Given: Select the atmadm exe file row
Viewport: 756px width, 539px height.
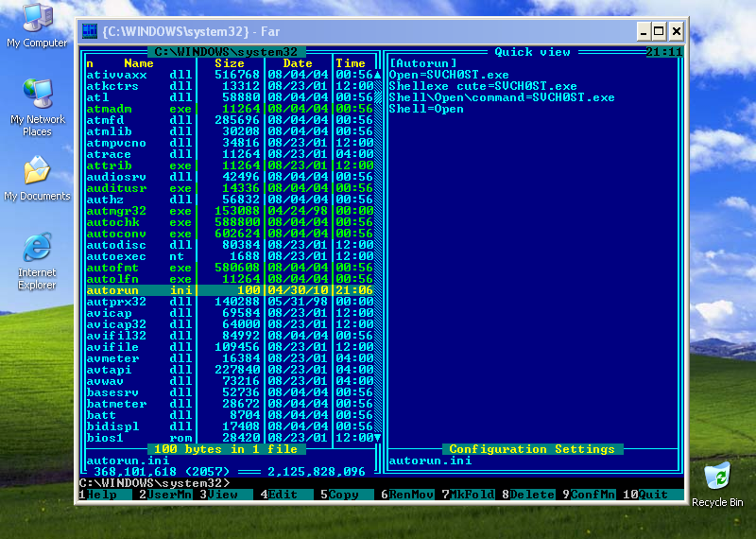Looking at the screenshot, I should [230, 109].
